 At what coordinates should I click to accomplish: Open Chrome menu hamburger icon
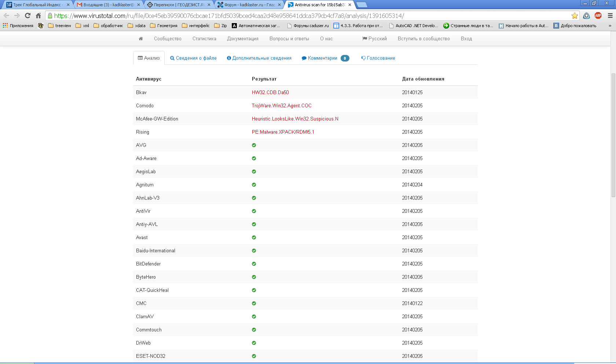point(610,16)
